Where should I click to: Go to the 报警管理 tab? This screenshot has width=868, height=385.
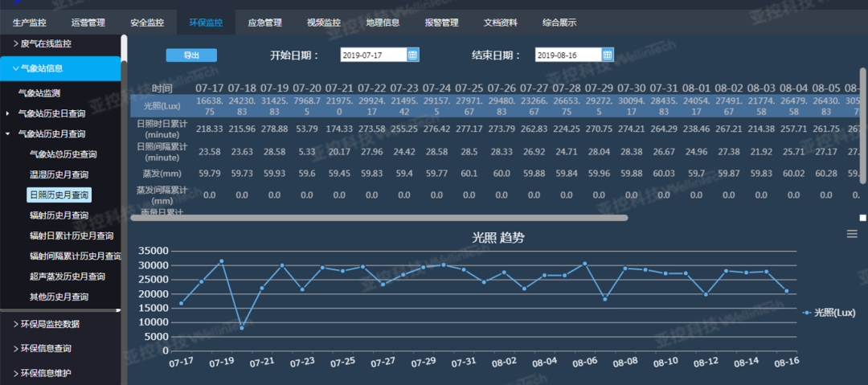point(441,23)
